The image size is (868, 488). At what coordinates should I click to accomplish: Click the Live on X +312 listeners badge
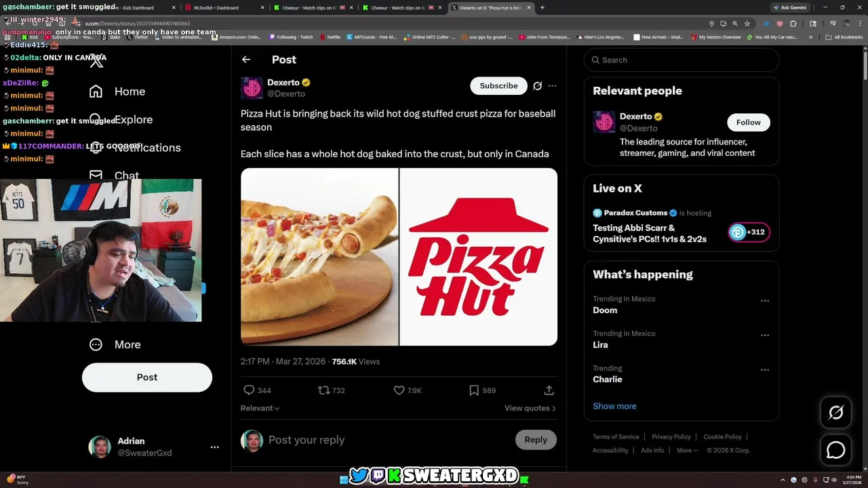click(x=749, y=232)
